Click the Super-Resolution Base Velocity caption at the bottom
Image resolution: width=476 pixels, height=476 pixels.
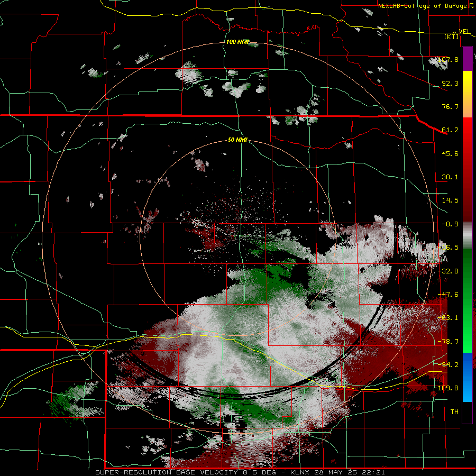coord(240,472)
